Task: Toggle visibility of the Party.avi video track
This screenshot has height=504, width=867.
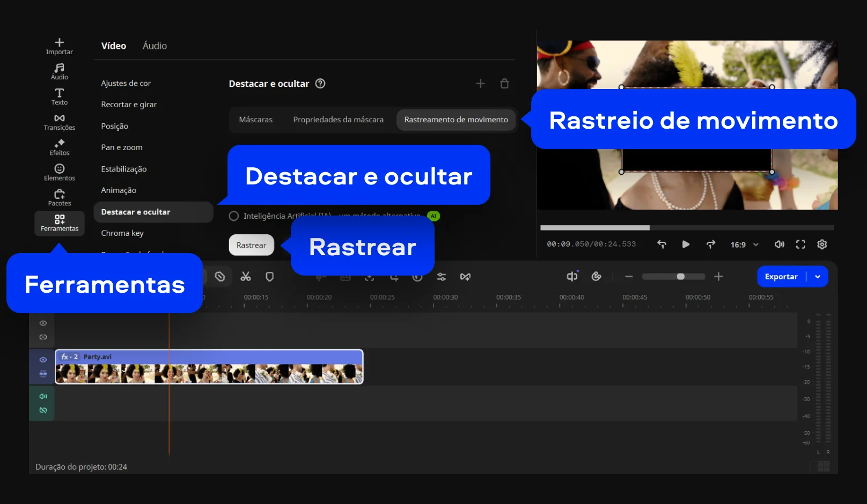Action: pos(43,360)
